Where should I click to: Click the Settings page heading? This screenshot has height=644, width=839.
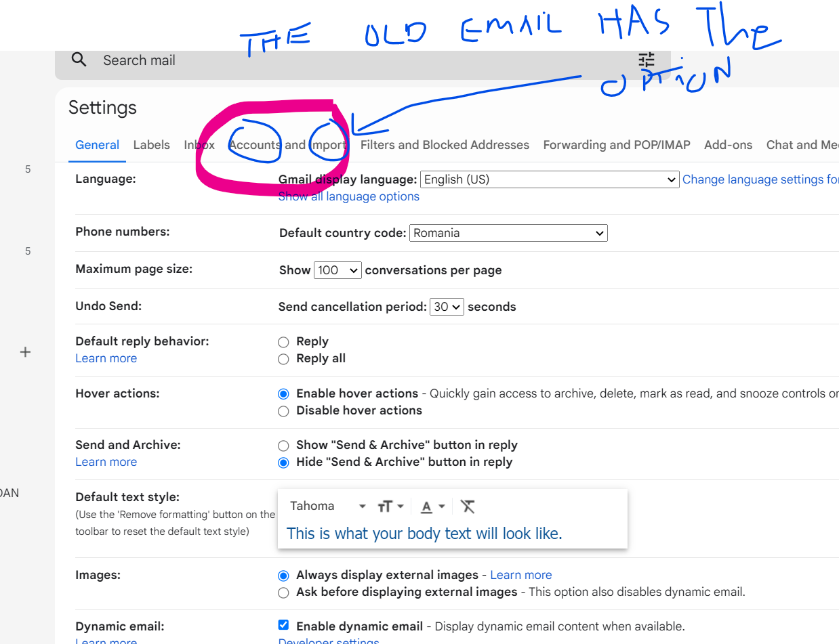[x=102, y=108]
